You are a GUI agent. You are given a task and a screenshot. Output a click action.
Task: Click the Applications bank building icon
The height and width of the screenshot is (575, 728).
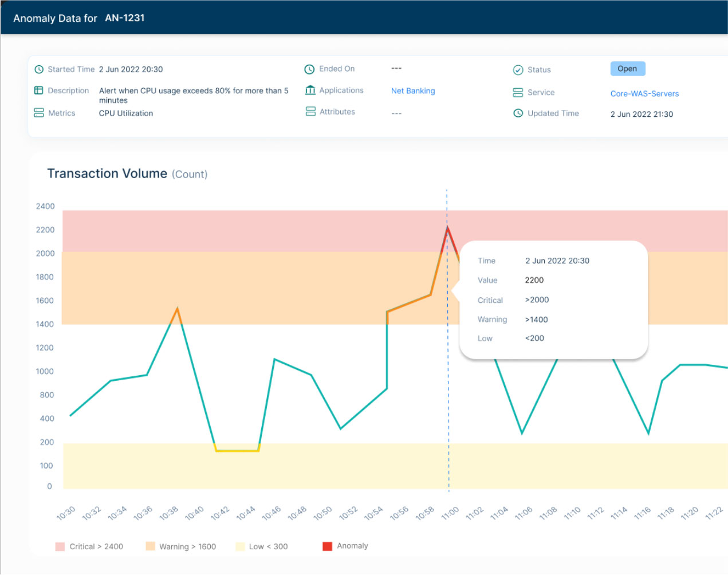point(310,90)
